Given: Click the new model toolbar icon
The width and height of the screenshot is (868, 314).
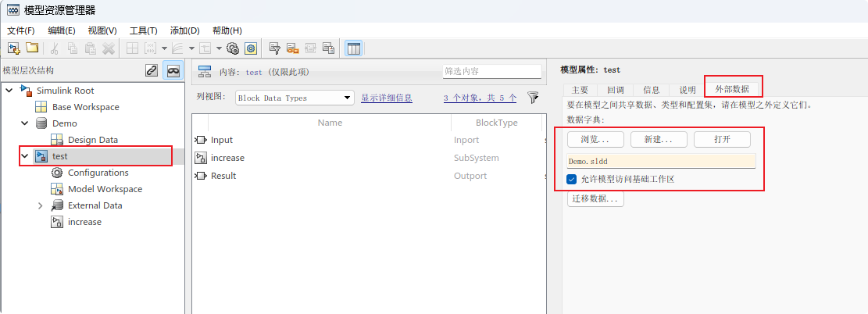Looking at the screenshot, I should pyautogui.click(x=13, y=48).
